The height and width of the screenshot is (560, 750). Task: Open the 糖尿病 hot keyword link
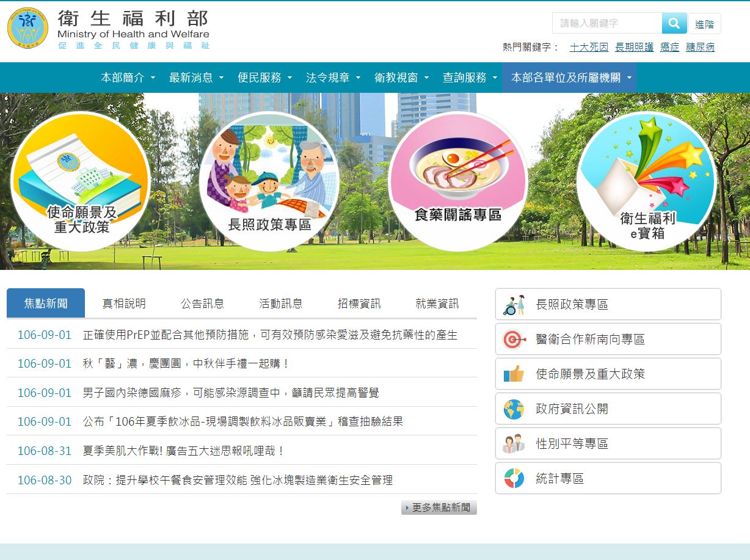(701, 47)
